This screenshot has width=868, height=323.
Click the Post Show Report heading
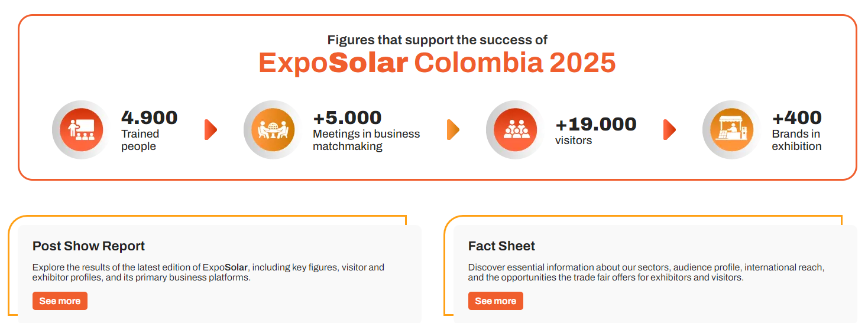(89, 246)
